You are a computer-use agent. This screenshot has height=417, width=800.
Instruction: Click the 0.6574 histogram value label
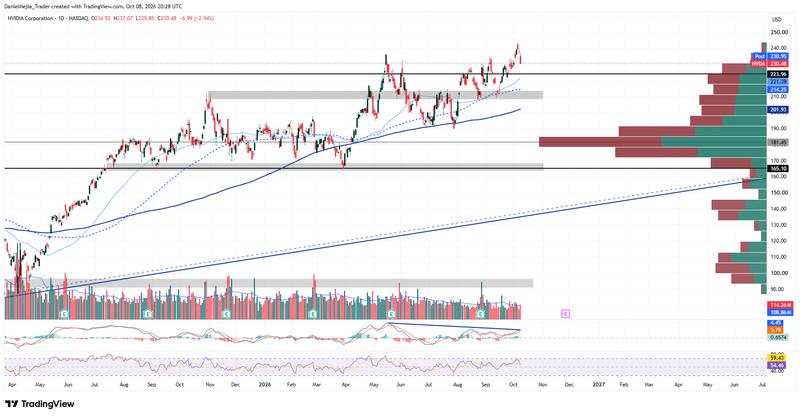click(778, 337)
